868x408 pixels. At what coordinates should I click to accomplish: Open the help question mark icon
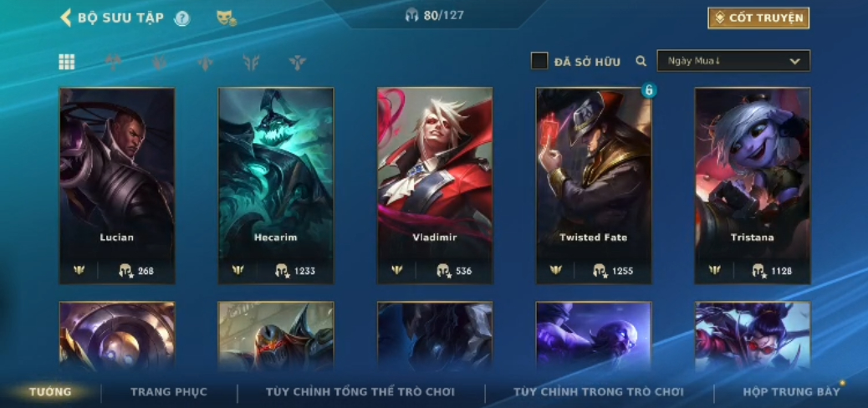click(x=181, y=18)
